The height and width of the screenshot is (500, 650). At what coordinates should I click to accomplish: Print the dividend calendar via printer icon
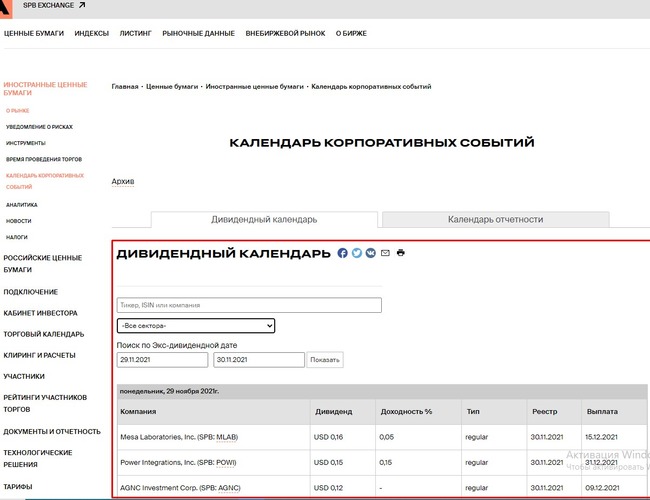point(400,252)
